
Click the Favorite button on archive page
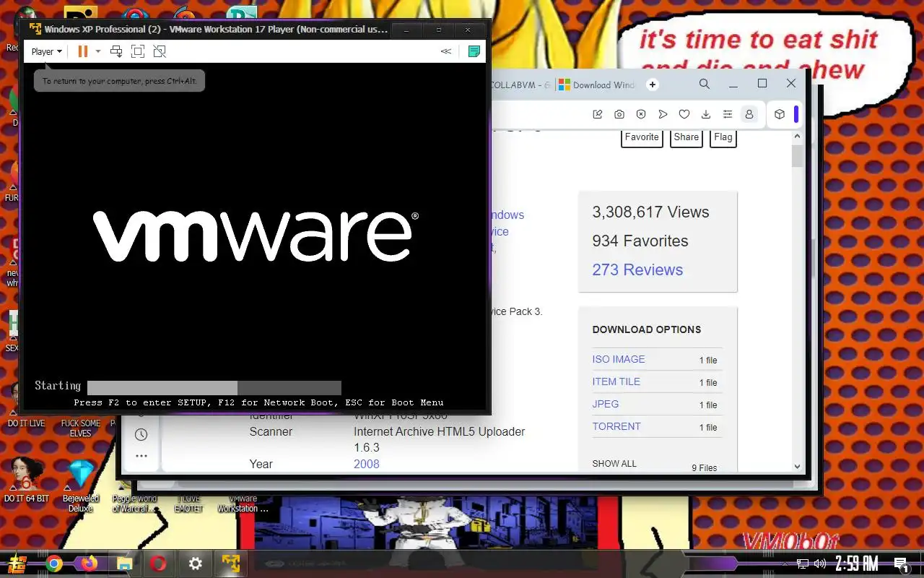[642, 137]
